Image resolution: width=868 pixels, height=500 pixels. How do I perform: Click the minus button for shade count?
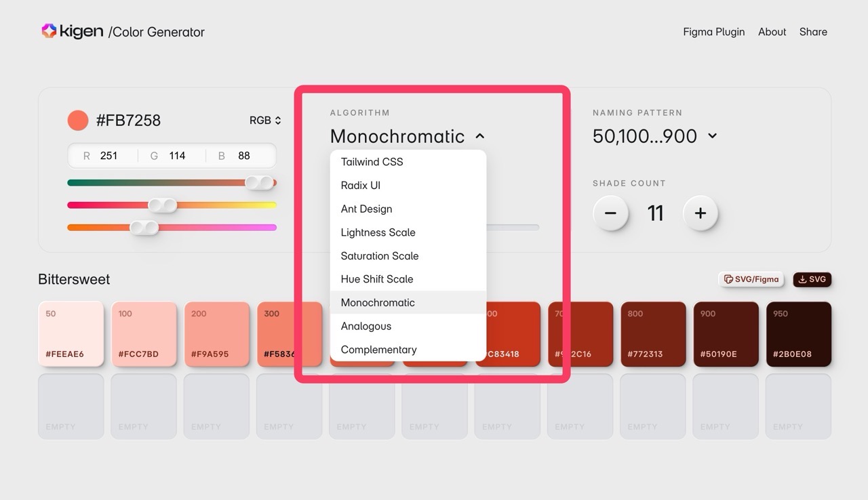point(610,213)
